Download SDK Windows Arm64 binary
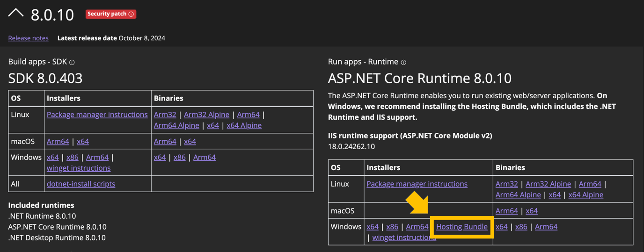644x252 pixels. click(204, 157)
